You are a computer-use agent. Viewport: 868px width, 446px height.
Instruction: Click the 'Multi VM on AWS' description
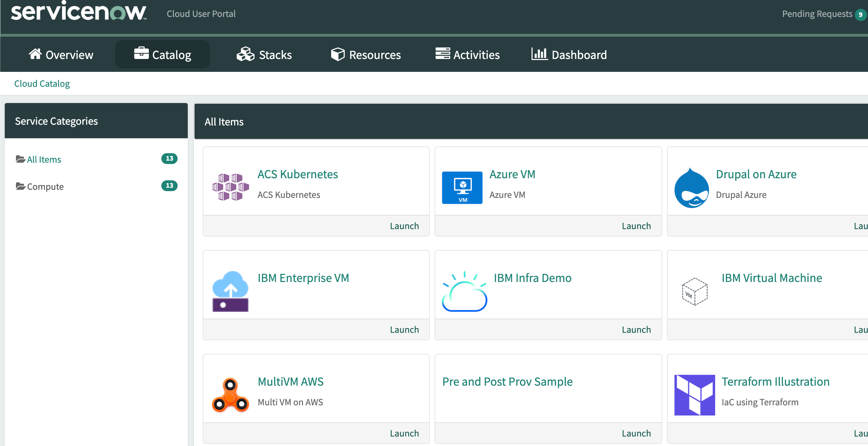pos(290,402)
